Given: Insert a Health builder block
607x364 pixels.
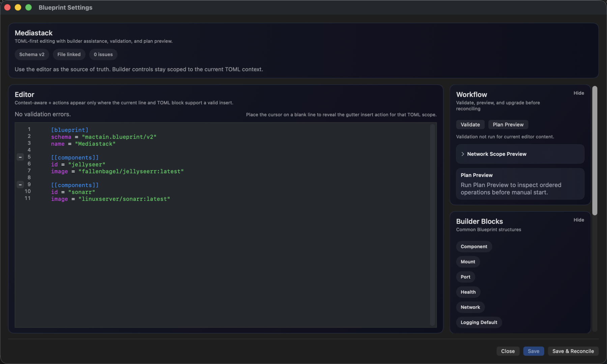Looking at the screenshot, I should 468,292.
